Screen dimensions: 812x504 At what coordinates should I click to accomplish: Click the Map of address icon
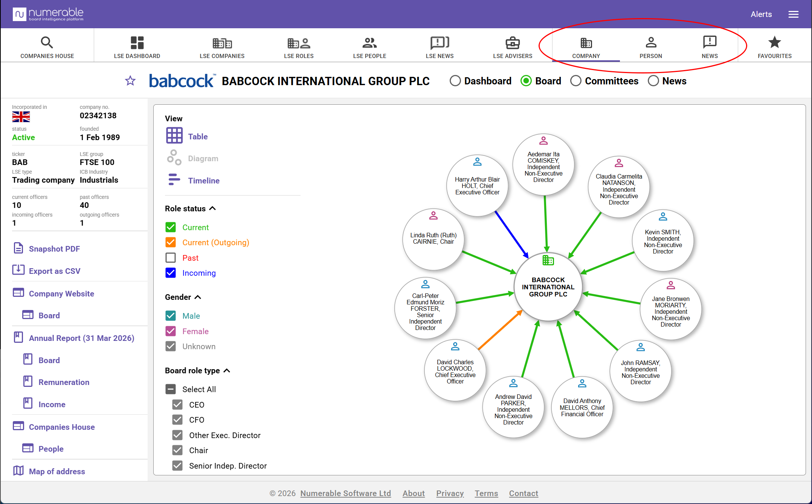click(x=18, y=470)
